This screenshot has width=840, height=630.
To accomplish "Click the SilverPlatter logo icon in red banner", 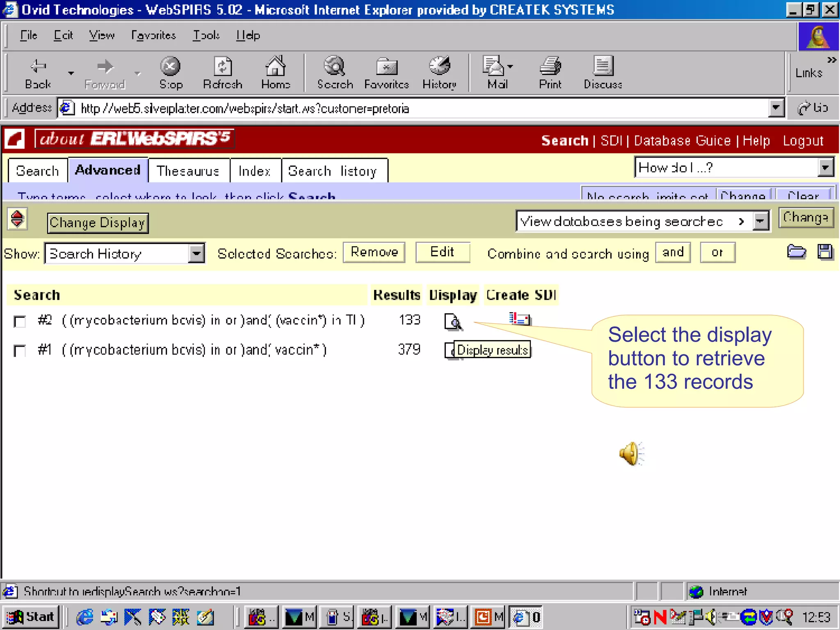I will (15, 139).
